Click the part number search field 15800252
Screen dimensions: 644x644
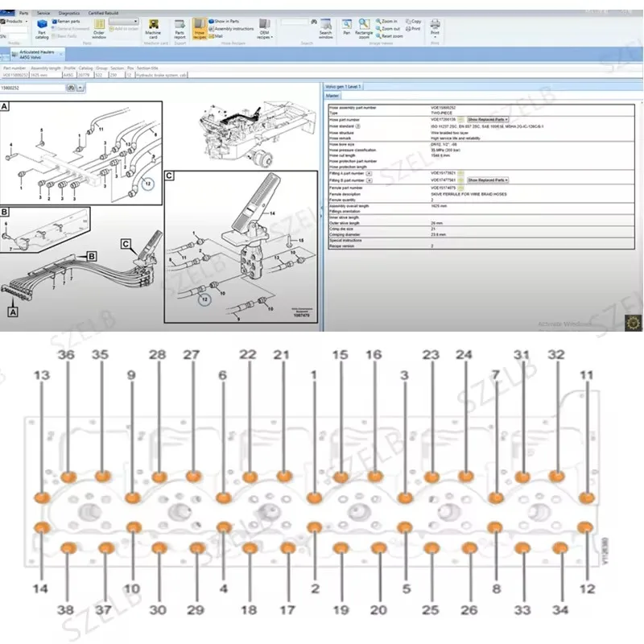point(33,88)
